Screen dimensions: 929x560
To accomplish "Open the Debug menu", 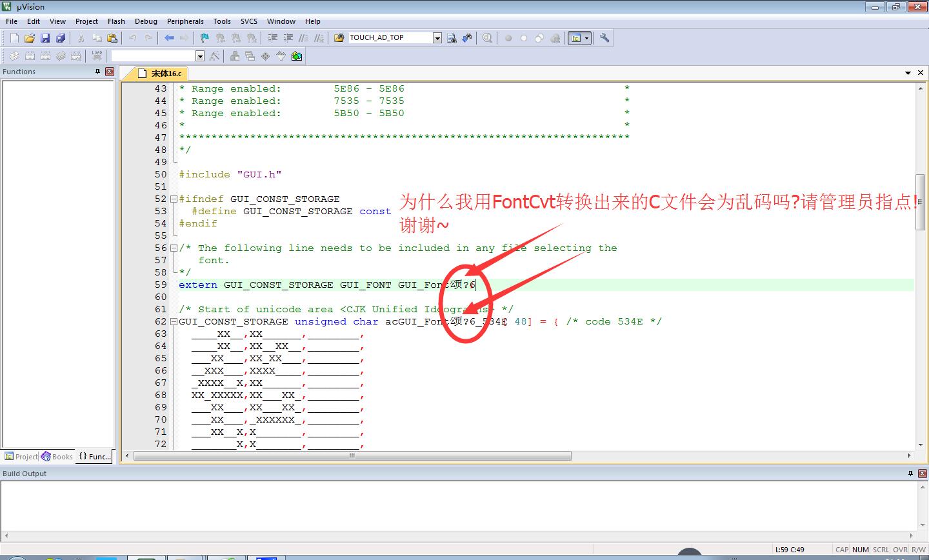I will (146, 21).
